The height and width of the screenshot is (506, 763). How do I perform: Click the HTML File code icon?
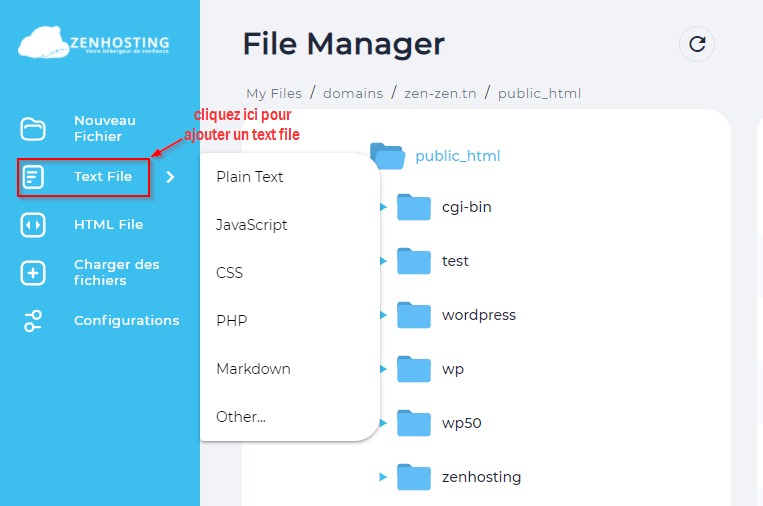[33, 225]
